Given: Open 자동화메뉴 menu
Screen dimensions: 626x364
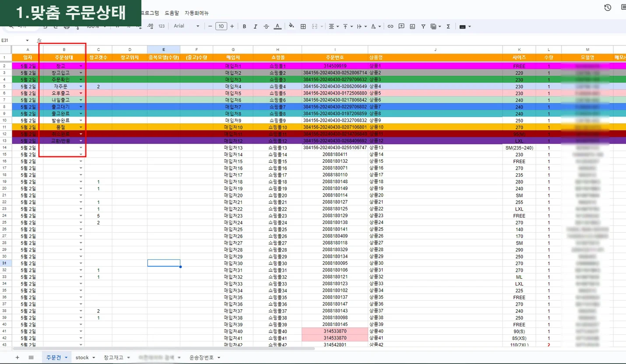Looking at the screenshot, I should (197, 13).
